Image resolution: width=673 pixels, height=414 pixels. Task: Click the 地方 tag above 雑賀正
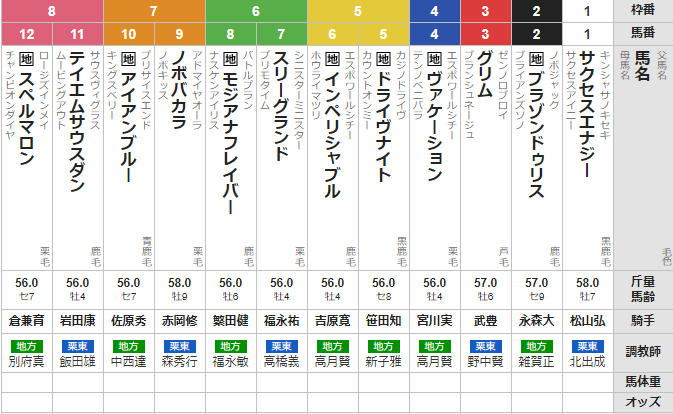click(x=537, y=346)
